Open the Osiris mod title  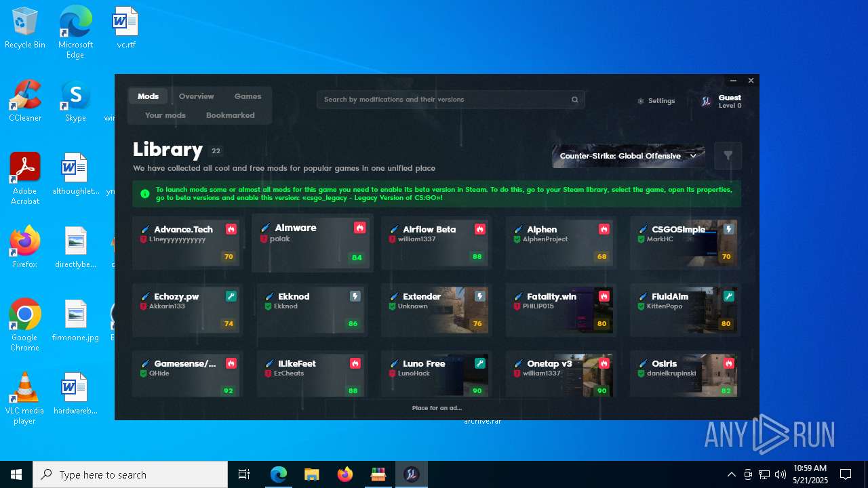[x=664, y=364]
